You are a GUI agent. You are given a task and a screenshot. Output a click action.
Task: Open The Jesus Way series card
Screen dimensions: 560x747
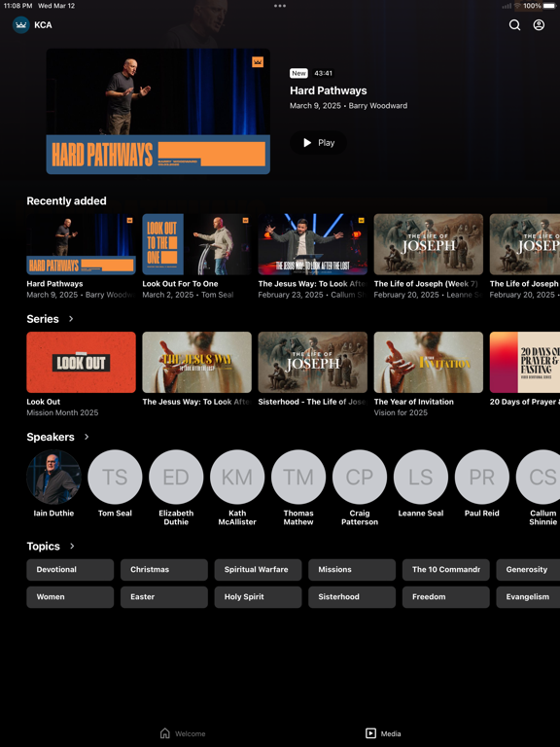[196, 363]
